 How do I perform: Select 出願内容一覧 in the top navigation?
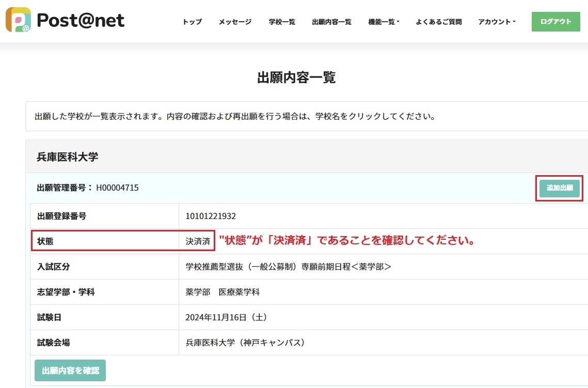coord(332,22)
